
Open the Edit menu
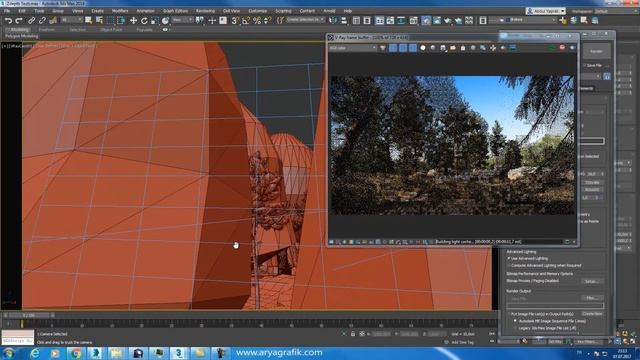point(22,11)
